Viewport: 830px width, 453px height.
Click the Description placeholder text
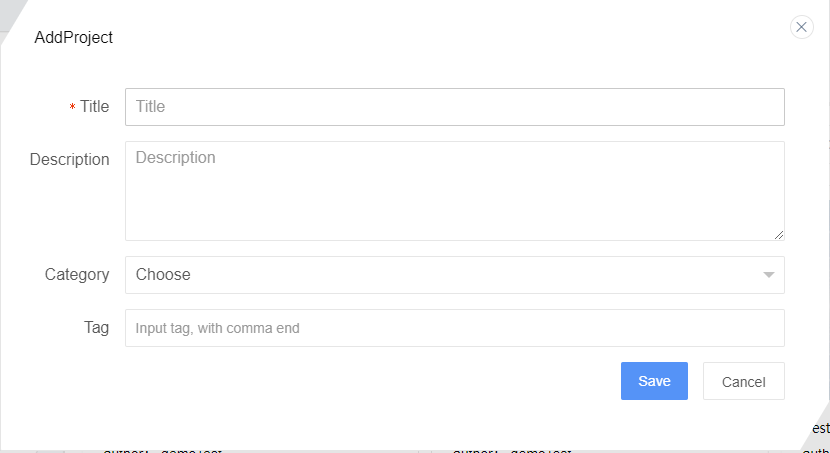tap(175, 158)
